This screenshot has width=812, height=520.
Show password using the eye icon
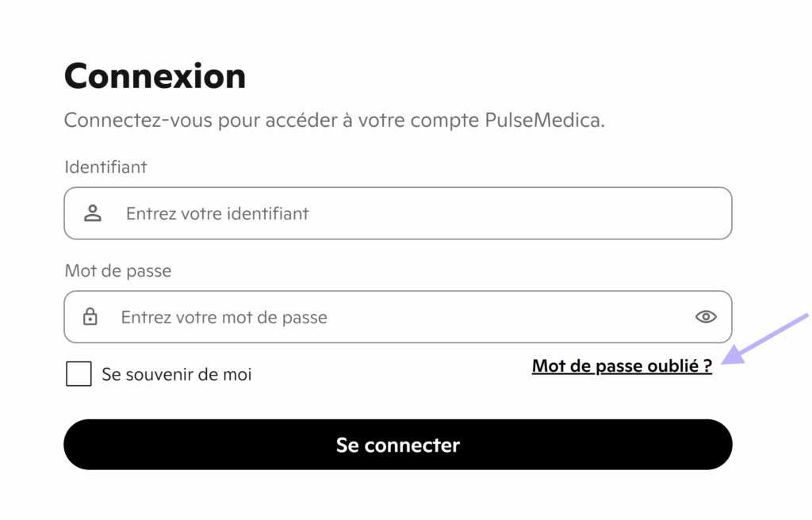(x=706, y=317)
